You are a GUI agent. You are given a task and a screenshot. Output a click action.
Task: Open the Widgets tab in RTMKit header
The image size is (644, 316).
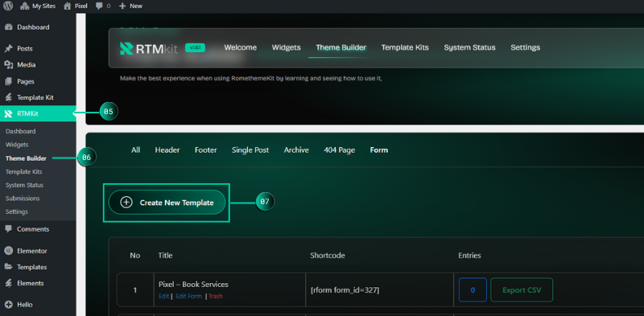tap(287, 47)
